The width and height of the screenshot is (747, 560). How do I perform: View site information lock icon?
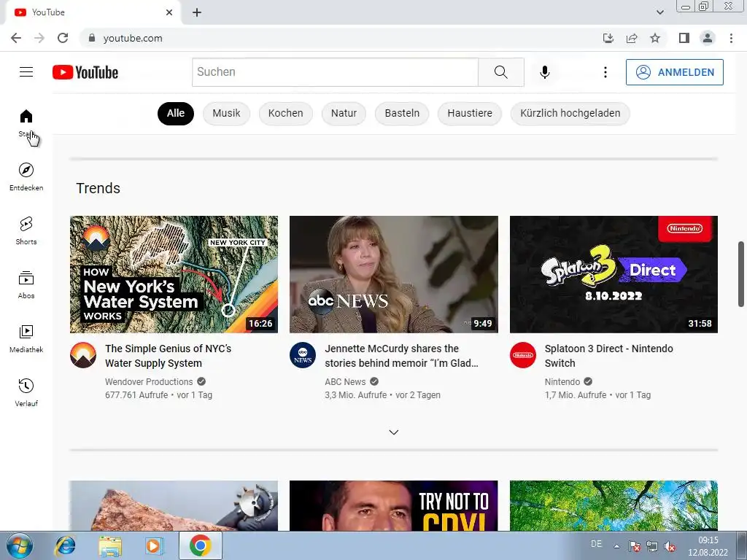[x=92, y=38]
